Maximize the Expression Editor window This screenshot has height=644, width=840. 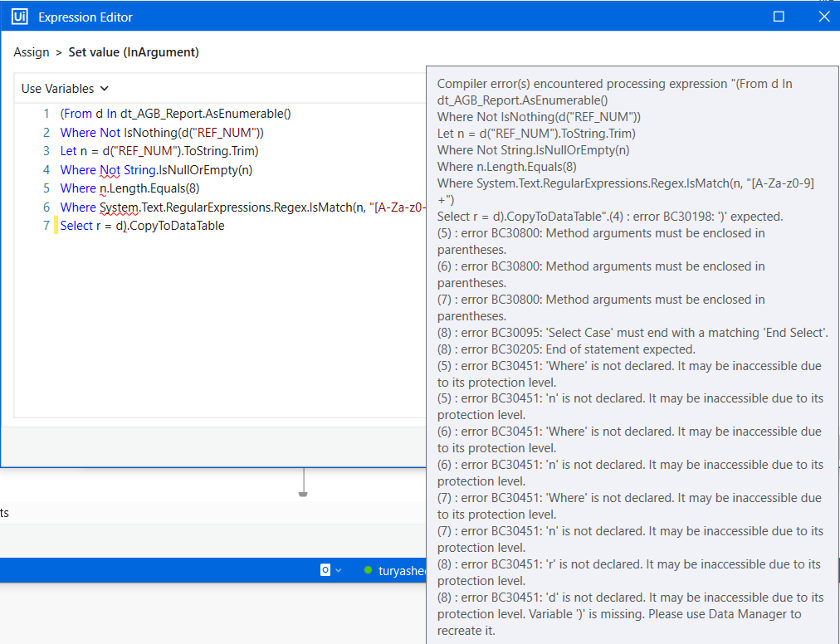[x=779, y=17]
